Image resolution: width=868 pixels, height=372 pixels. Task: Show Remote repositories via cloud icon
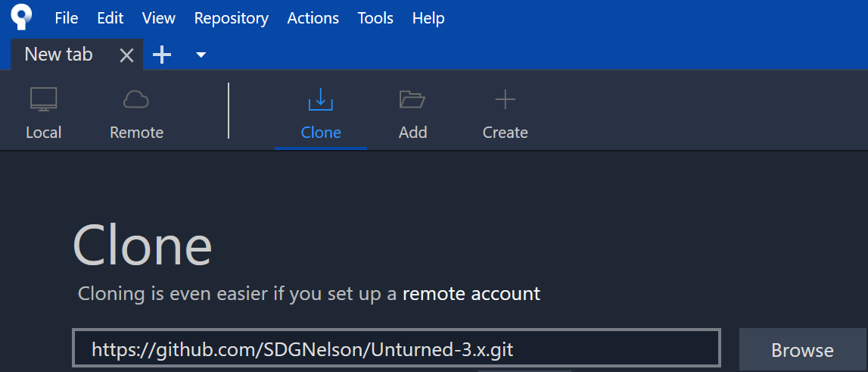pyautogui.click(x=136, y=100)
